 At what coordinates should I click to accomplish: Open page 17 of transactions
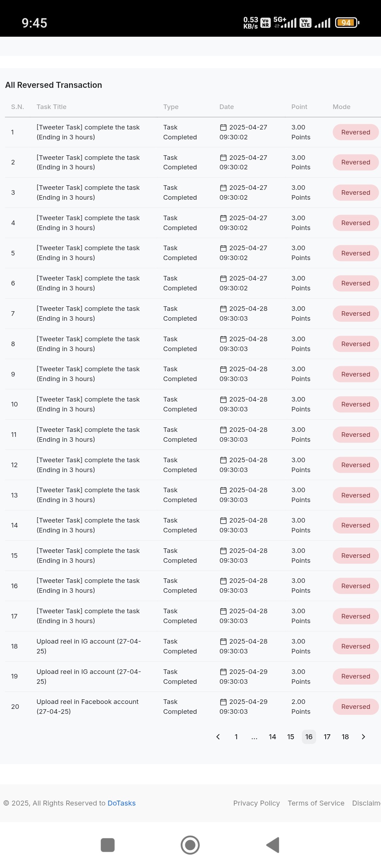327,737
